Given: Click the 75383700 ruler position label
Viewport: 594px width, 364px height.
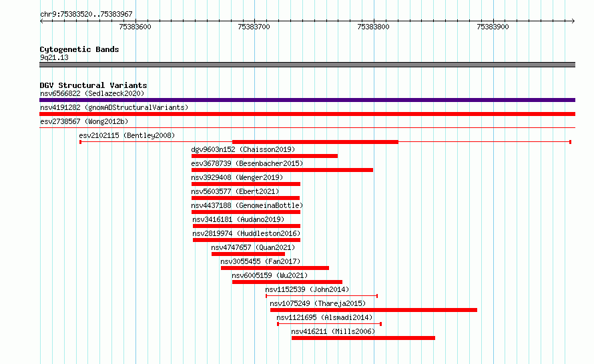Looking at the screenshot, I should pyautogui.click(x=254, y=27).
